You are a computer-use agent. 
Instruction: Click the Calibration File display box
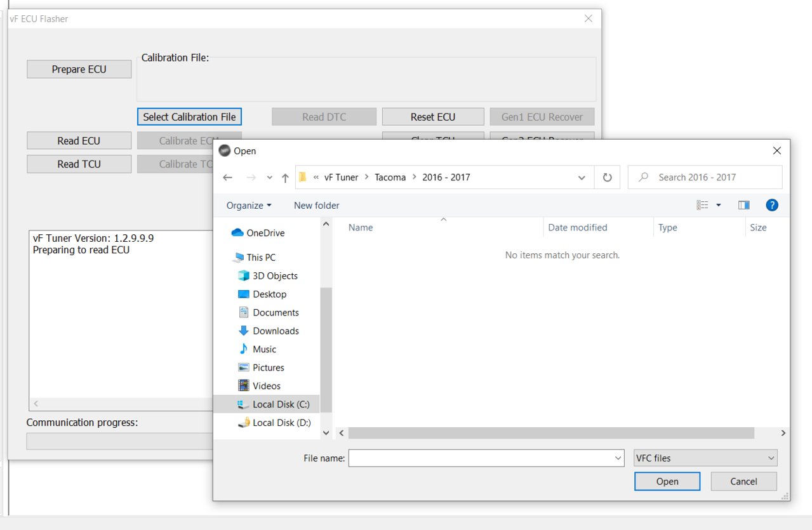point(366,79)
